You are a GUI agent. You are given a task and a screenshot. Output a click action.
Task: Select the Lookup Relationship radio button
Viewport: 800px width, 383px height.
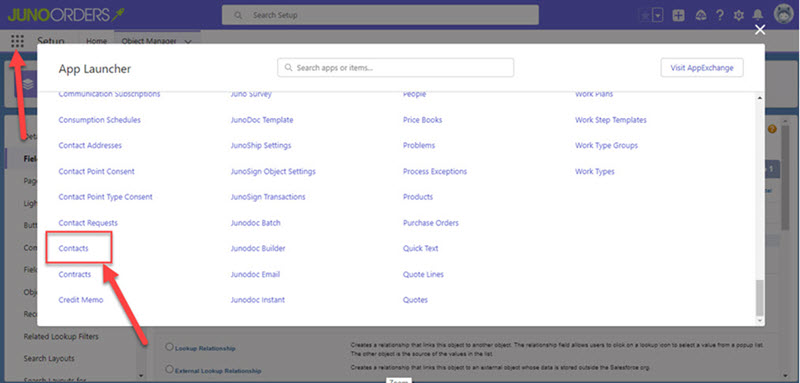point(169,347)
